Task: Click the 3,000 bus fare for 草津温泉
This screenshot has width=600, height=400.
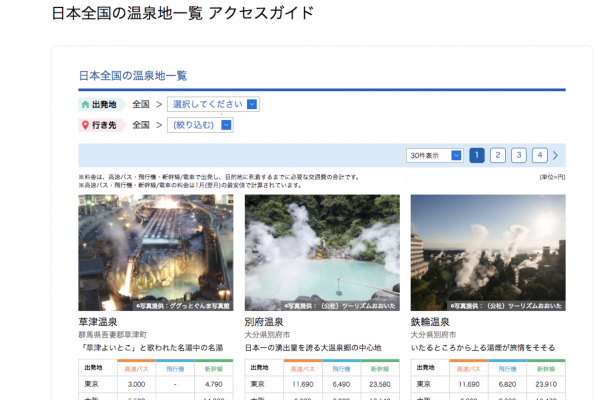Action: point(137,384)
